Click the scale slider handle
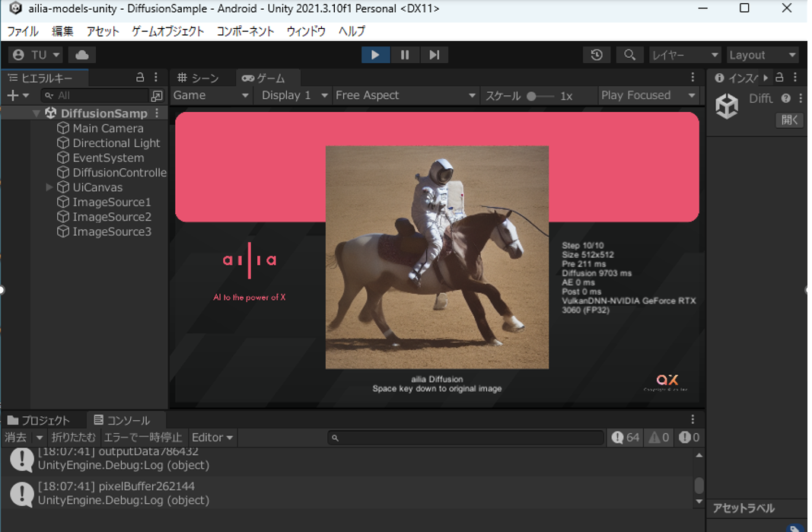The height and width of the screenshot is (532, 812). [x=531, y=96]
